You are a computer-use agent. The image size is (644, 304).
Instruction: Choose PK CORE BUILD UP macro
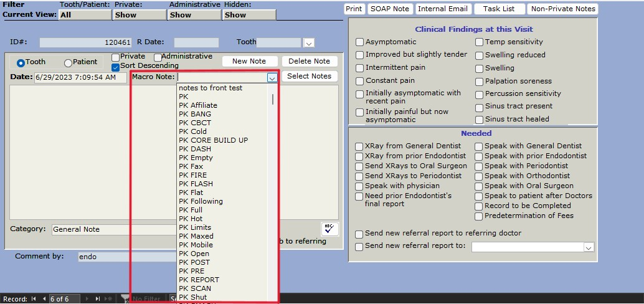213,140
